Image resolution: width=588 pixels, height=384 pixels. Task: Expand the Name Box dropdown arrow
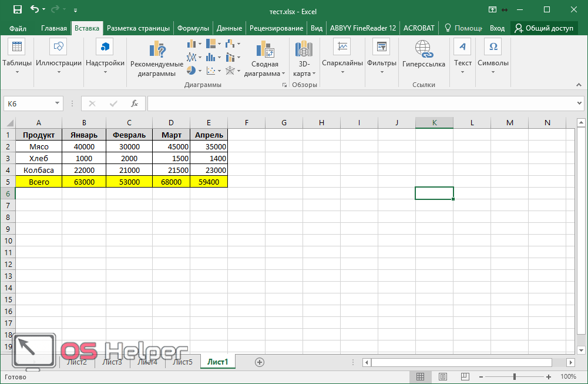point(57,103)
